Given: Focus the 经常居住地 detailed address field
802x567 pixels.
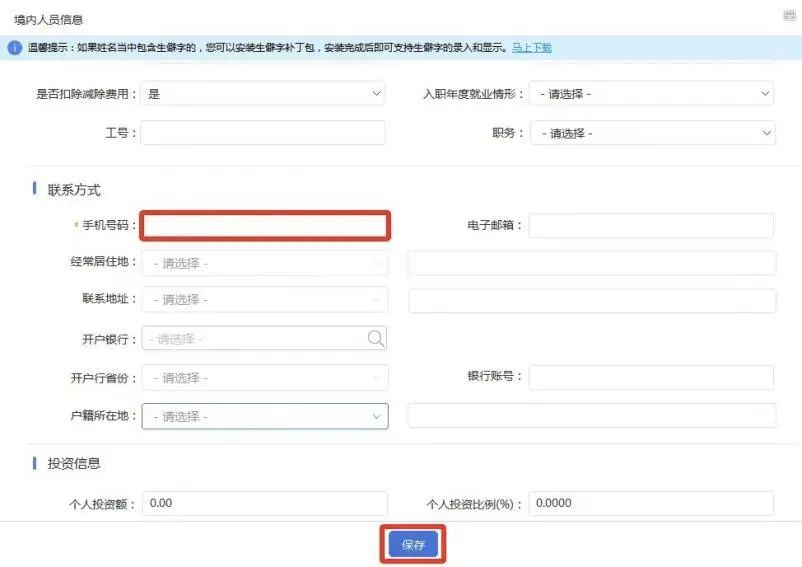Looking at the screenshot, I should point(592,263).
